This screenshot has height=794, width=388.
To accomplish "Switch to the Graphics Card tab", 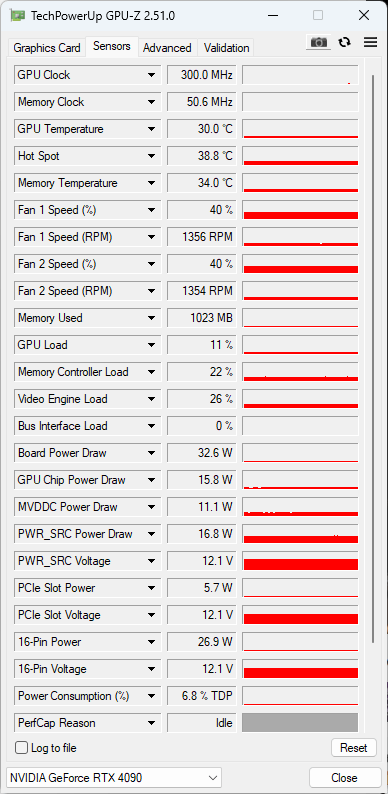I will click(x=47, y=48).
